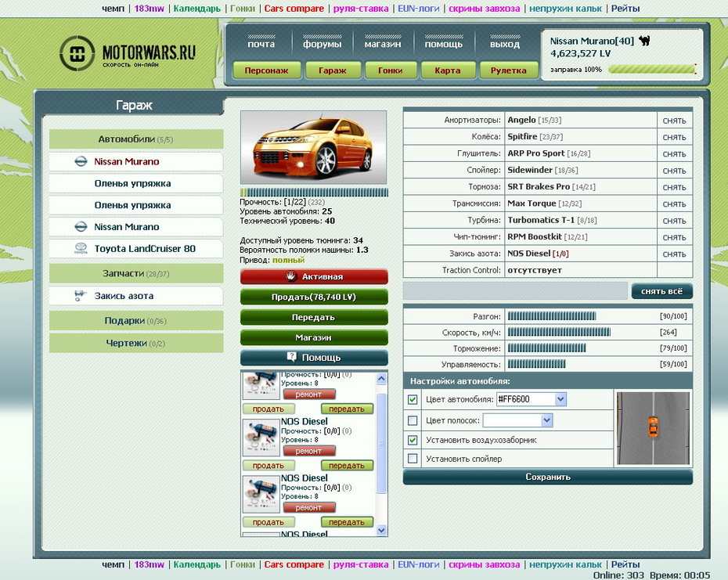Click снять for SRT Brakes Pro

[674, 188]
